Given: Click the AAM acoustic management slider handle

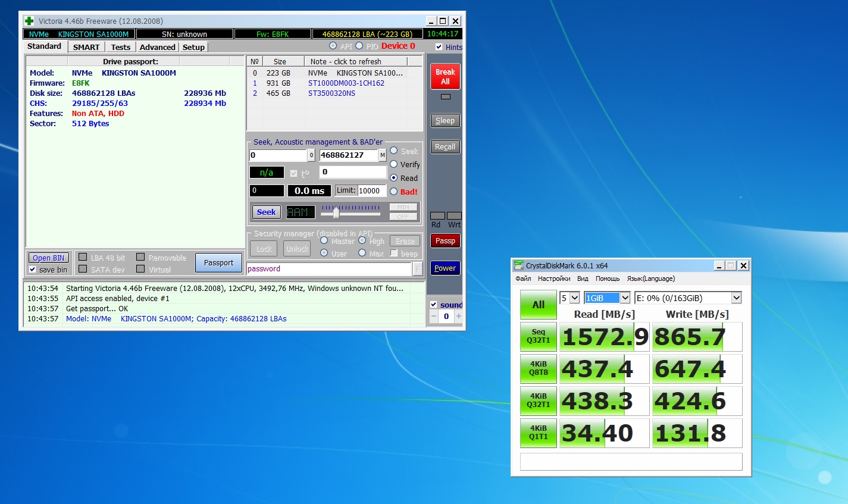Looking at the screenshot, I should pyautogui.click(x=336, y=212).
